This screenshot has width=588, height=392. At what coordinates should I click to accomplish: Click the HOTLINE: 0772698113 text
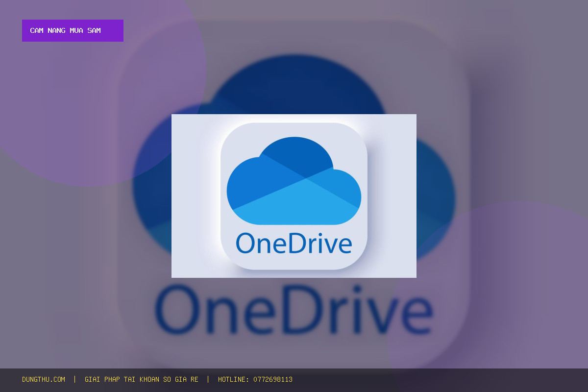pos(255,379)
